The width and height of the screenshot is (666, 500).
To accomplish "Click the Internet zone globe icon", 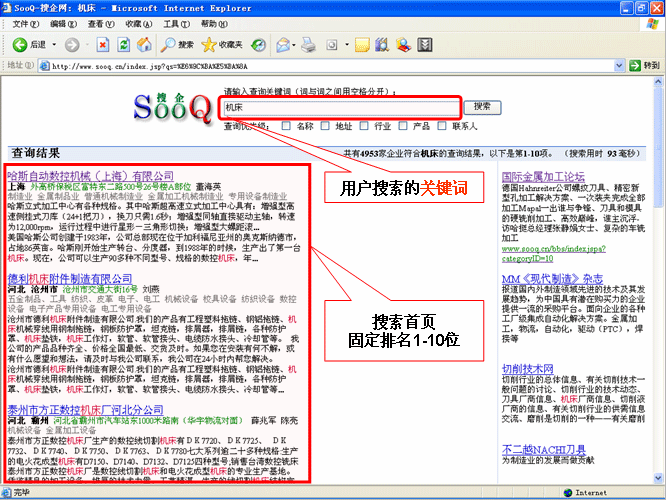I will pyautogui.click(x=568, y=493).
